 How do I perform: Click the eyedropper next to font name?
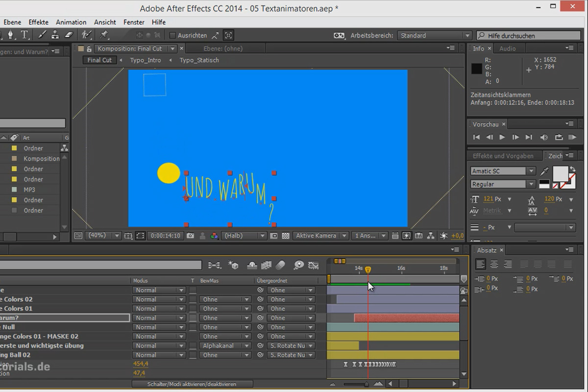click(544, 171)
